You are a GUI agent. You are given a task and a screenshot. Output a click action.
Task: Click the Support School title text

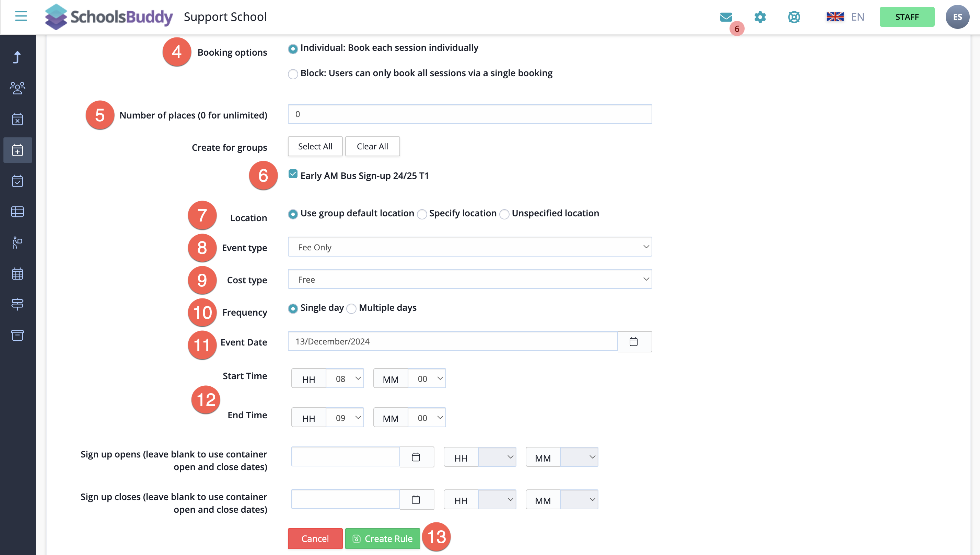[225, 17]
